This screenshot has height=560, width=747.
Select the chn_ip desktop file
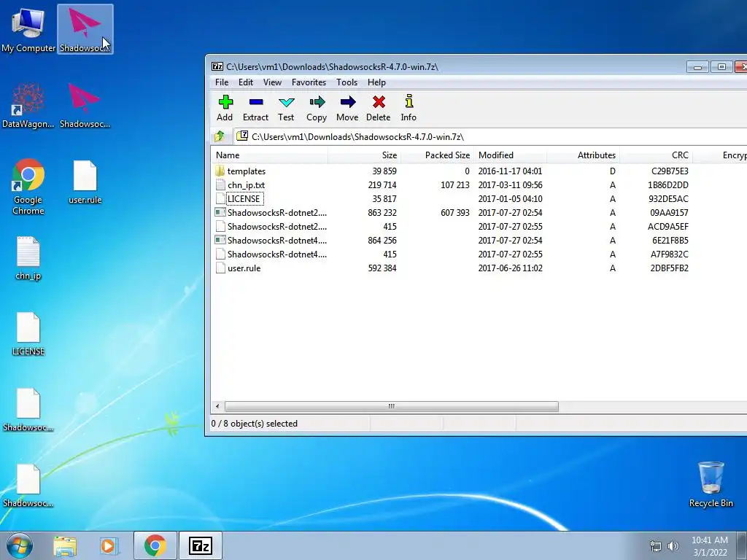click(x=28, y=257)
